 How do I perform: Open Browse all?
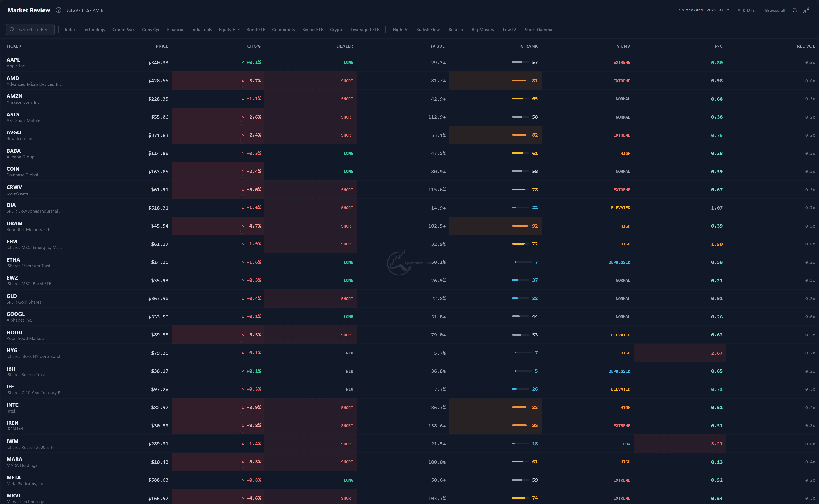775,10
